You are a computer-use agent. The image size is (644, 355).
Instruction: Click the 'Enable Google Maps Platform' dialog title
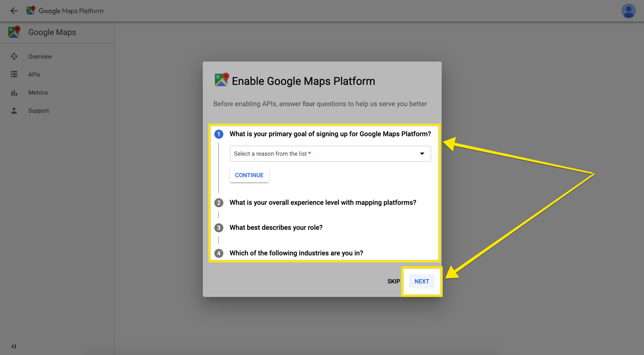(x=303, y=81)
